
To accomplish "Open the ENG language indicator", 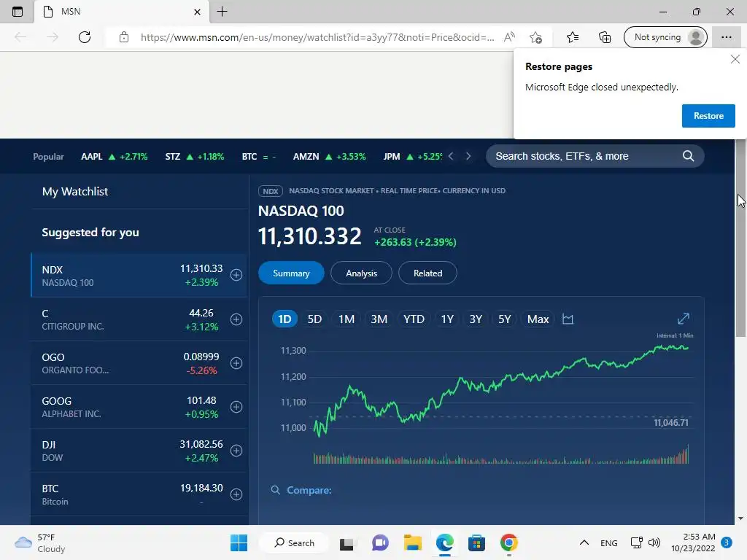I will (609, 542).
